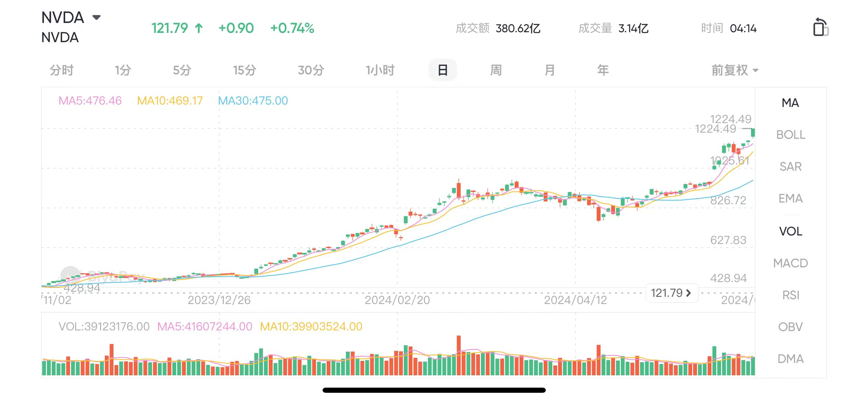The height and width of the screenshot is (401, 868).
Task: Select the 30分 interval tab
Action: [311, 70]
